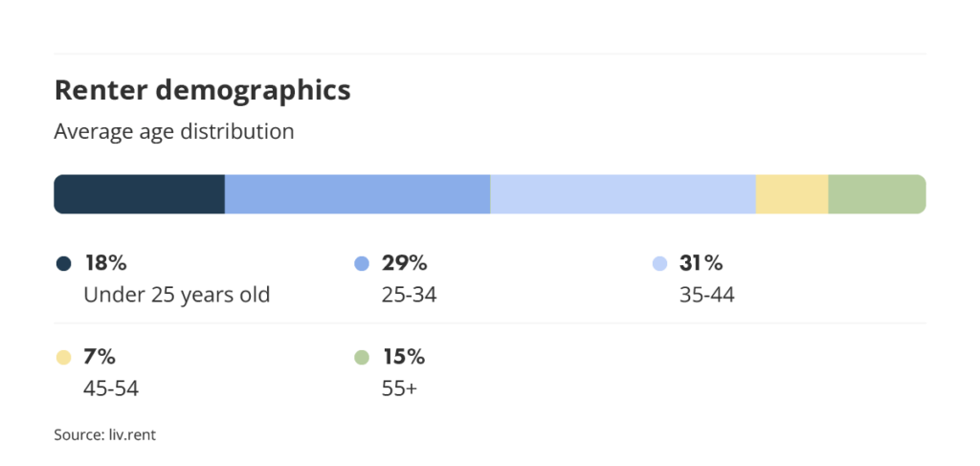Select the yellow bar segment
Screen dimensions: 980x466
tap(791, 194)
